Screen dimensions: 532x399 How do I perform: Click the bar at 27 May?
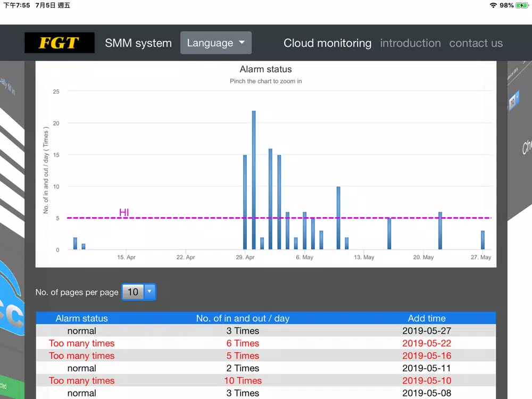point(483,240)
